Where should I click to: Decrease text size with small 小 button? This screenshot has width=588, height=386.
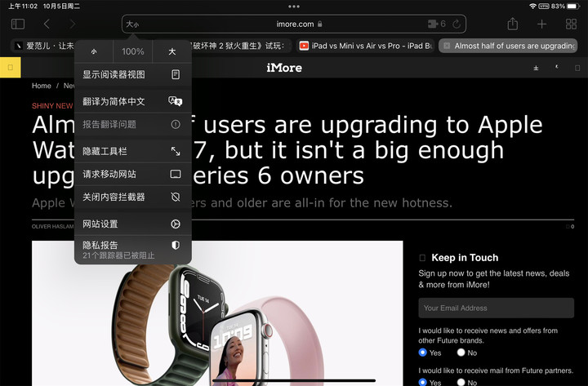[x=93, y=51]
